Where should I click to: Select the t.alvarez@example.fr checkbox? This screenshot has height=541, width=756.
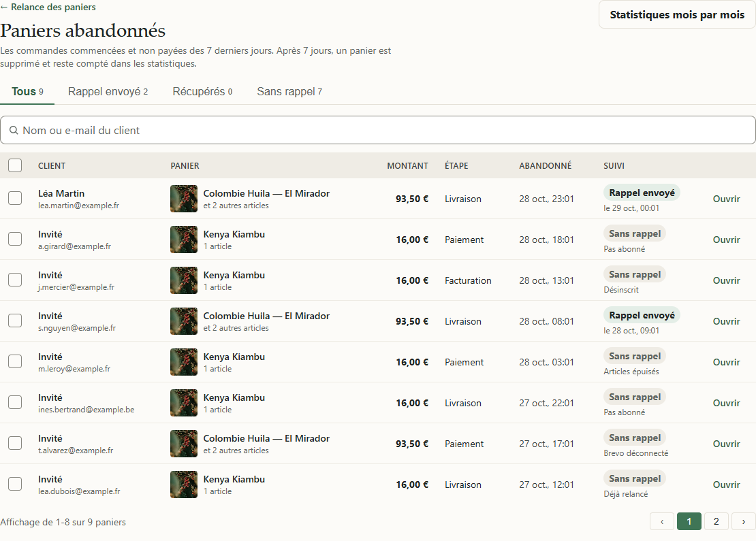pos(15,443)
